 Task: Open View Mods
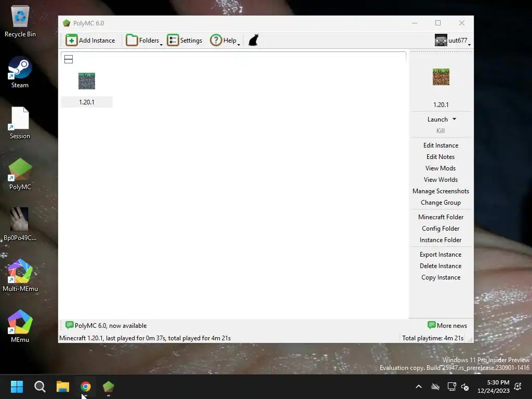441,168
